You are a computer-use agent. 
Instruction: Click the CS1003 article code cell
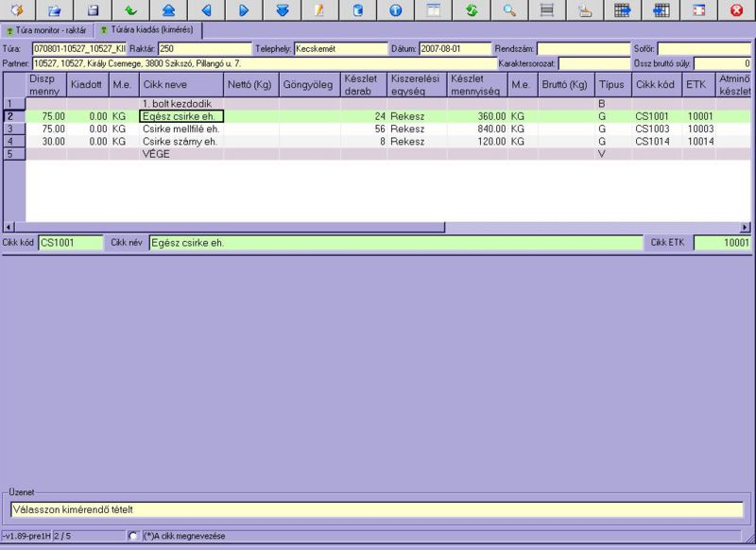(x=657, y=129)
